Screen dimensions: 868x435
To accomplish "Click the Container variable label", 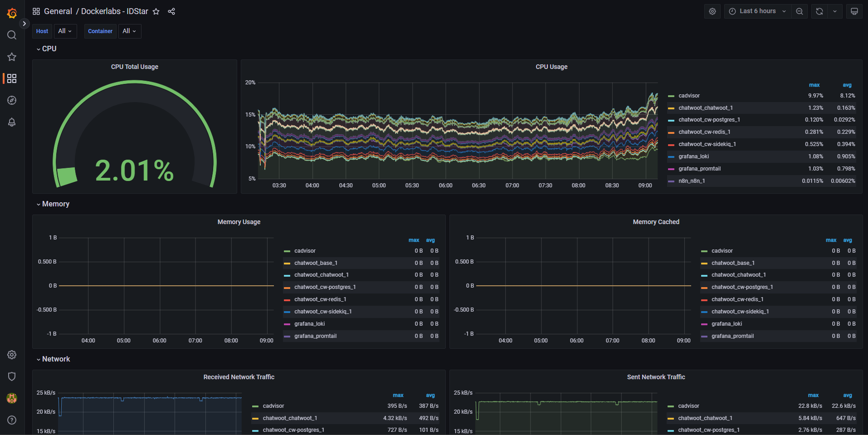I will [100, 31].
